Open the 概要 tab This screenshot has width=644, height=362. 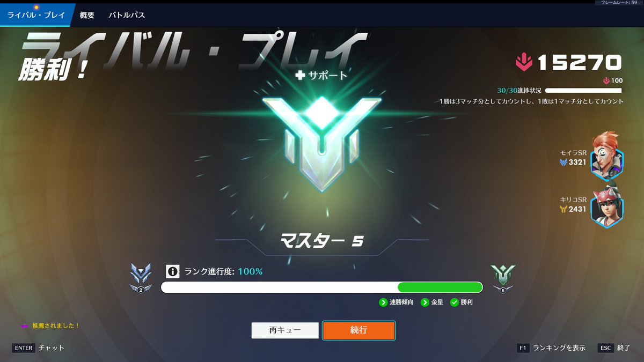(87, 15)
